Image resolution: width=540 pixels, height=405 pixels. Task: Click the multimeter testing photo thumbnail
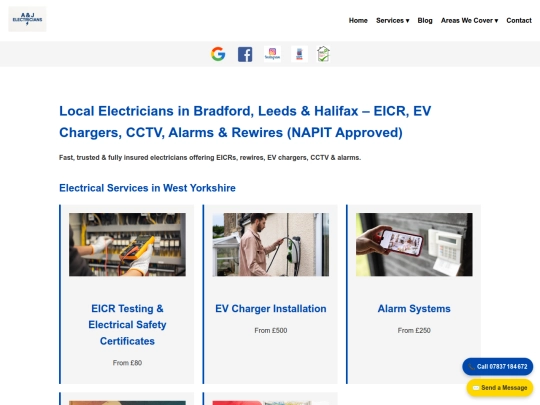[x=127, y=245]
